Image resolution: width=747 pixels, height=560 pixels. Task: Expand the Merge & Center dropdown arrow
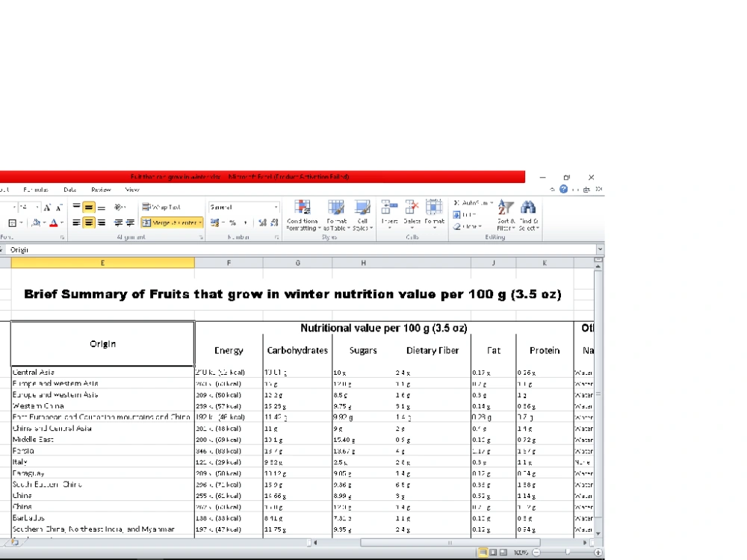pyautogui.click(x=200, y=223)
